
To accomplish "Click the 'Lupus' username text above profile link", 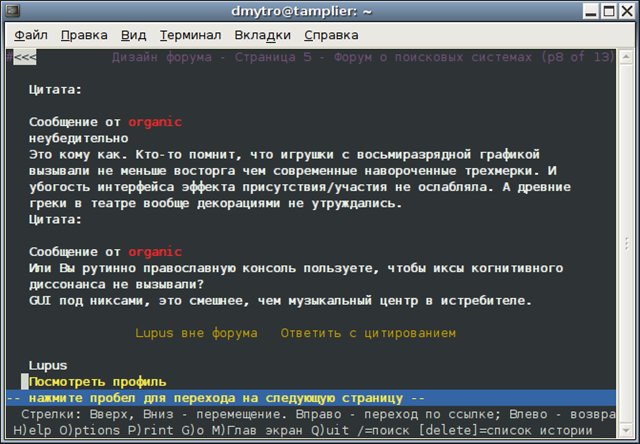I will (x=48, y=366).
